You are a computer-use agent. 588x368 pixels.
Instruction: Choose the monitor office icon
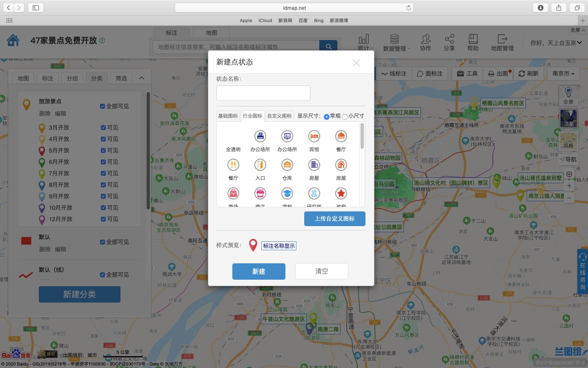(287, 136)
